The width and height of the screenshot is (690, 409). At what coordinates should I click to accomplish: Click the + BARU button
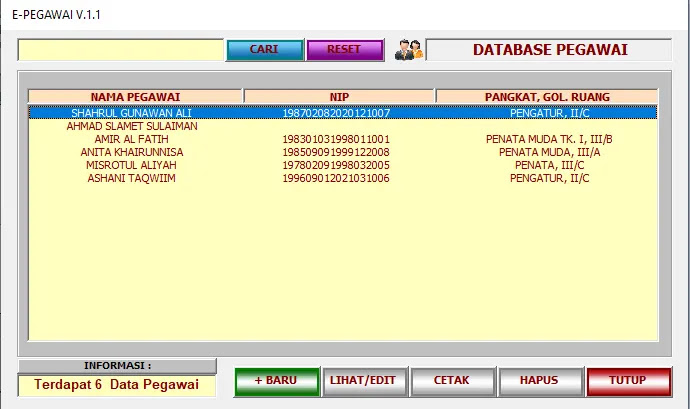[x=276, y=381]
